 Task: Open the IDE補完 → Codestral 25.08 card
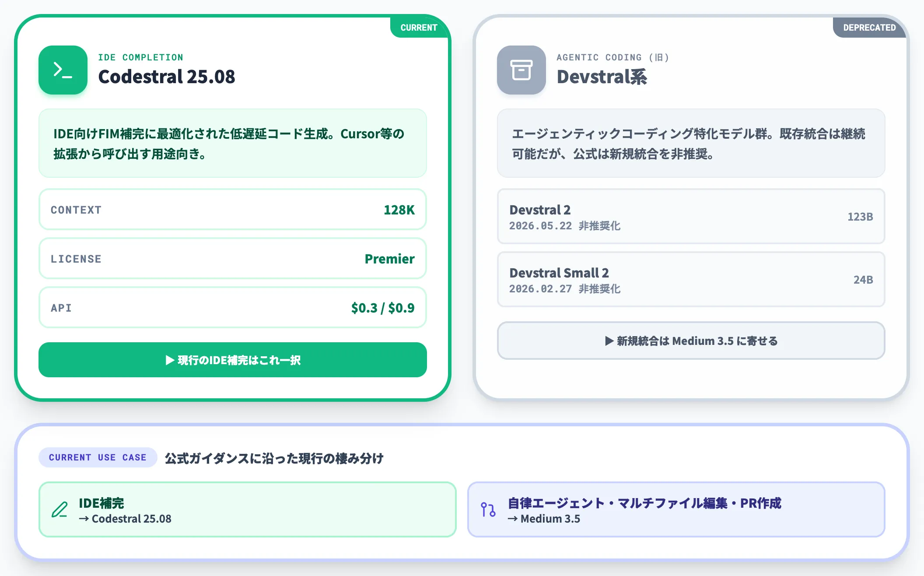pyautogui.click(x=248, y=509)
